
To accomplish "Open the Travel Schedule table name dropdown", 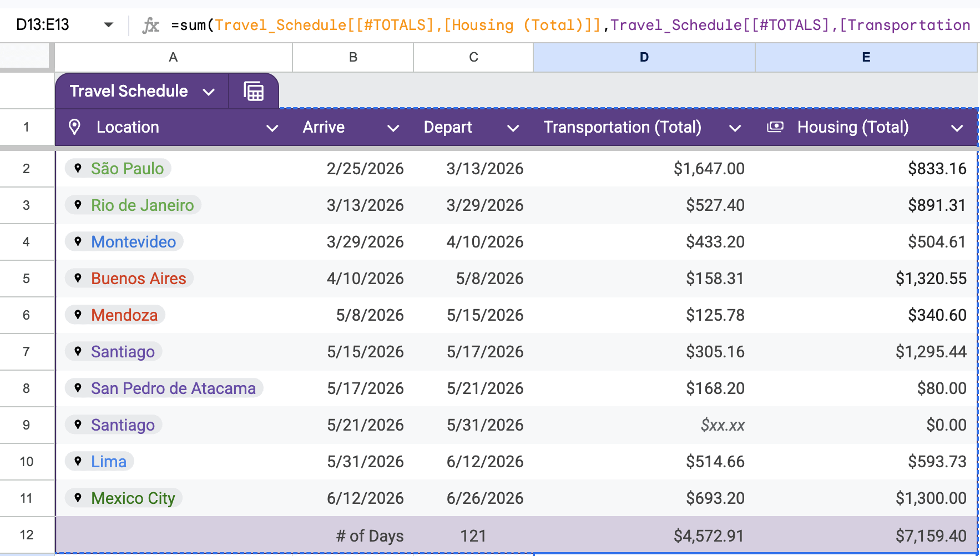I will [x=209, y=92].
